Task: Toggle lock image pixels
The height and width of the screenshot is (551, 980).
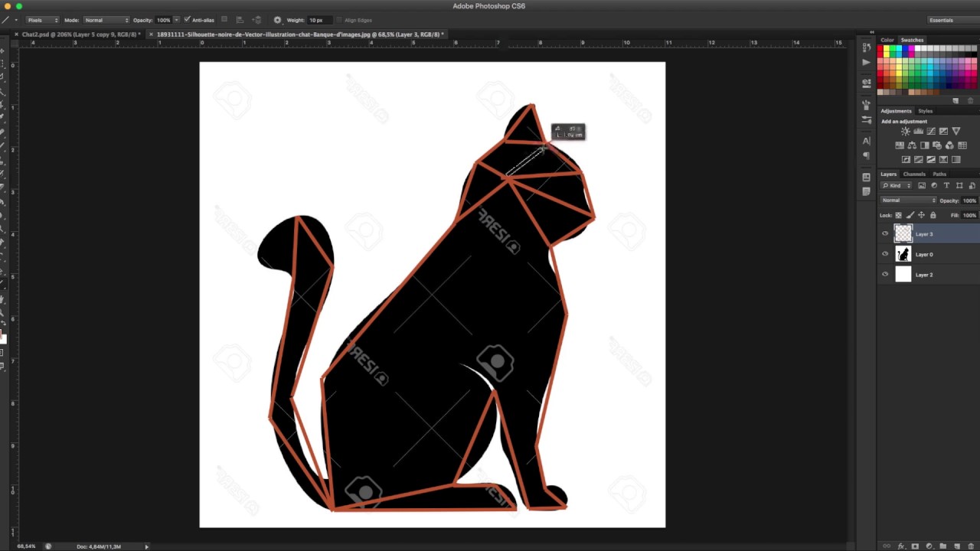Action: click(910, 215)
